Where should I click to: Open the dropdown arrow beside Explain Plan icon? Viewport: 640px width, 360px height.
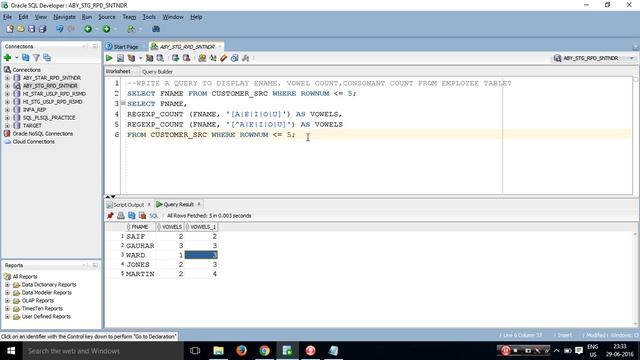[x=140, y=58]
